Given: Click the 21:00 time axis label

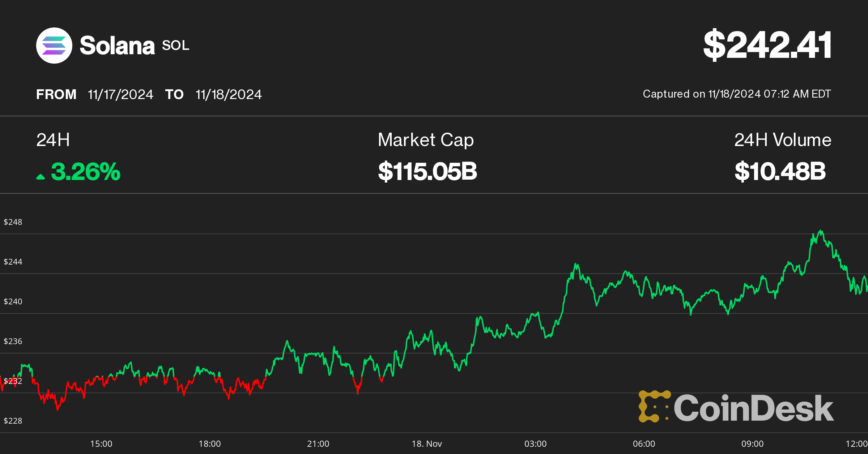Looking at the screenshot, I should click(x=318, y=444).
